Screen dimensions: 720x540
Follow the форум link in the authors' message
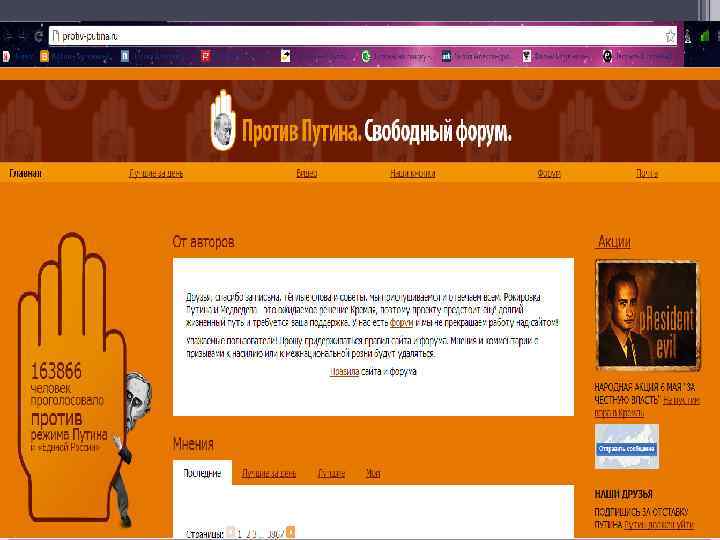tap(401, 323)
